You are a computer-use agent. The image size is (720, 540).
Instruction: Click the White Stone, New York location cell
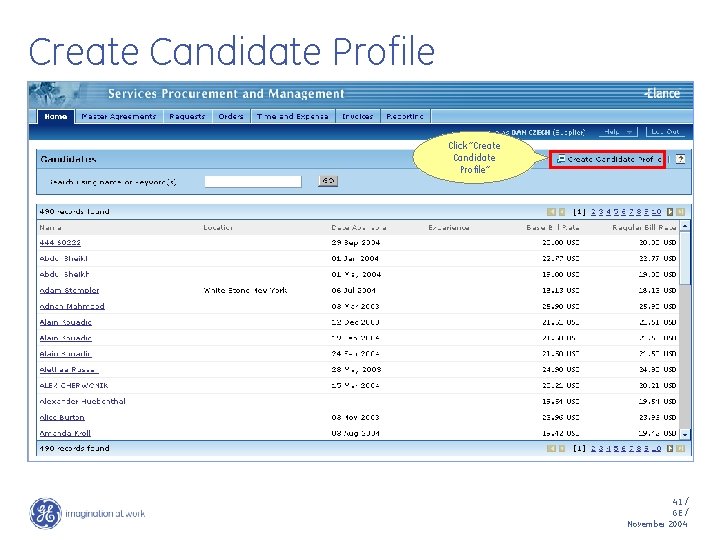point(245,290)
